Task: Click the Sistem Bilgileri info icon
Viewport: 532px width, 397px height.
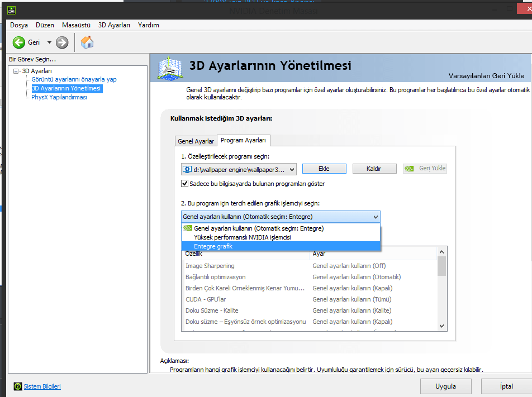Action: tap(18, 386)
